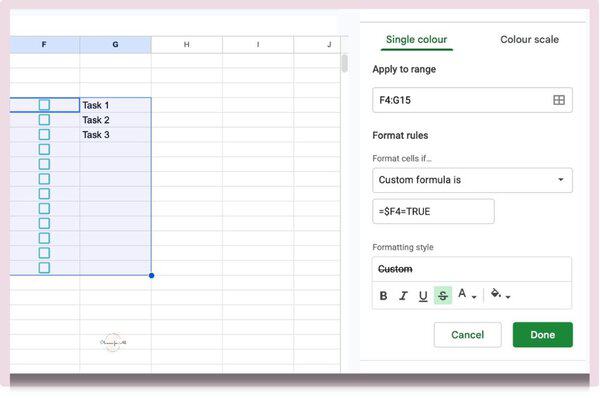The image size is (600, 398).
Task: Click the blue selection fill handle
Action: coord(152,276)
